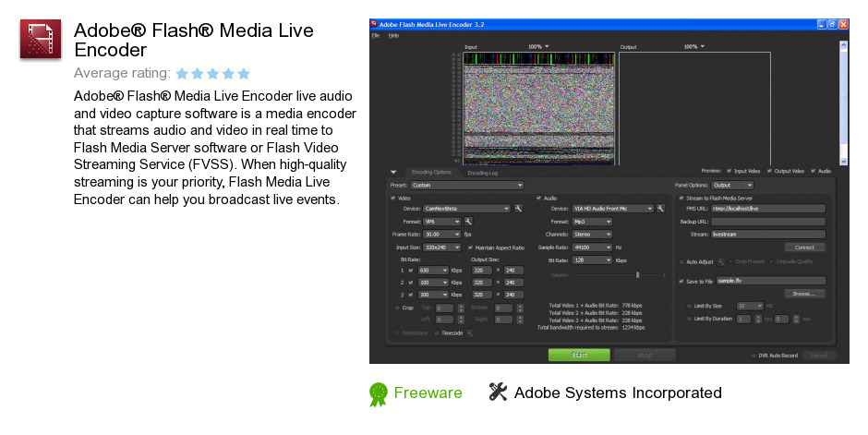
Task: Click the green Freeware ribbon badge icon
Action: 378,394
